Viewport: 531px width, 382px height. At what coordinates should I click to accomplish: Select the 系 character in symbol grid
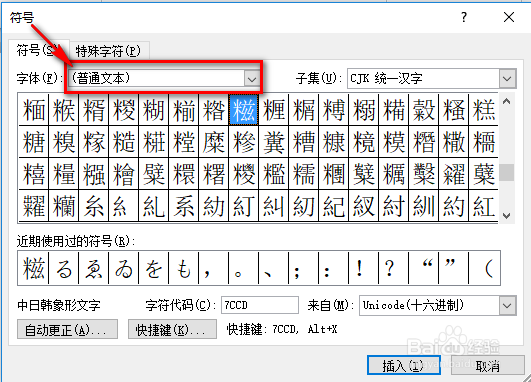(x=184, y=205)
